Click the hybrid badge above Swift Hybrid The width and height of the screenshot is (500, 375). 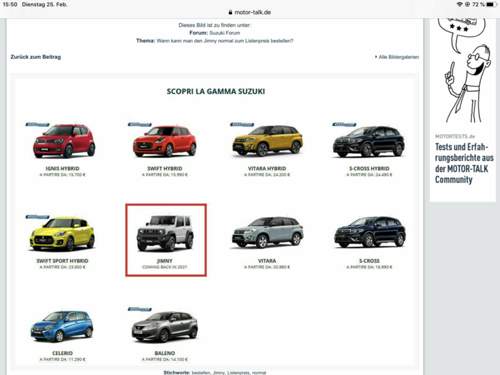140,125
